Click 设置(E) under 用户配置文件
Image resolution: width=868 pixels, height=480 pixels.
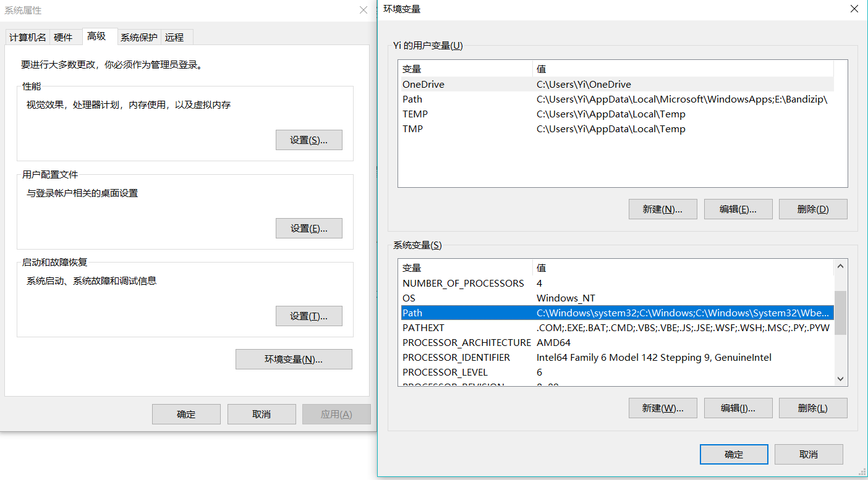308,229
